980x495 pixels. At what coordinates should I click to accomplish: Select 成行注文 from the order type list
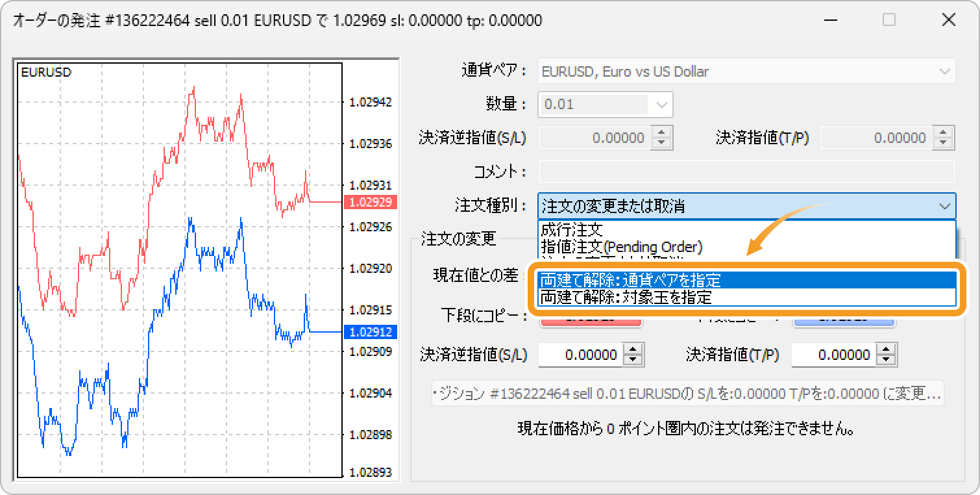[x=572, y=229]
